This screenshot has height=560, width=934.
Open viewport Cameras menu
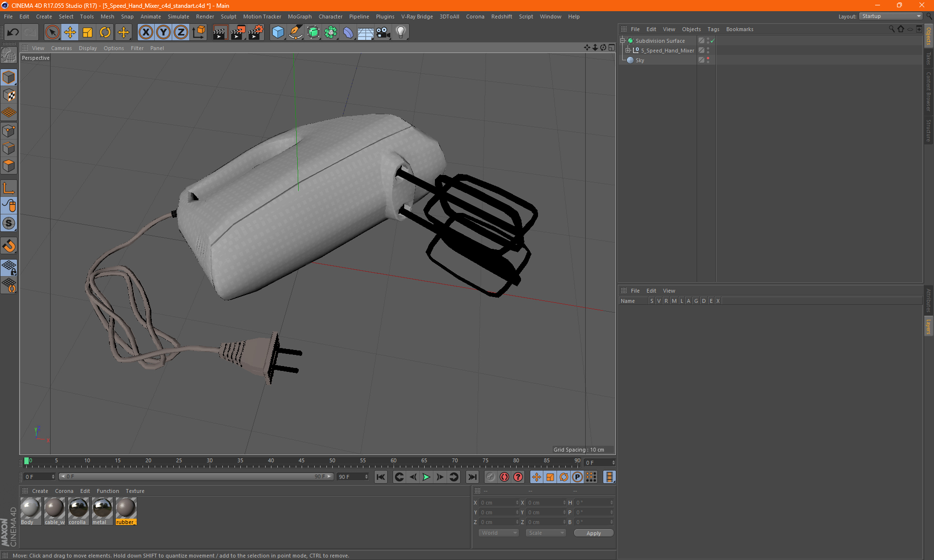[x=61, y=48]
